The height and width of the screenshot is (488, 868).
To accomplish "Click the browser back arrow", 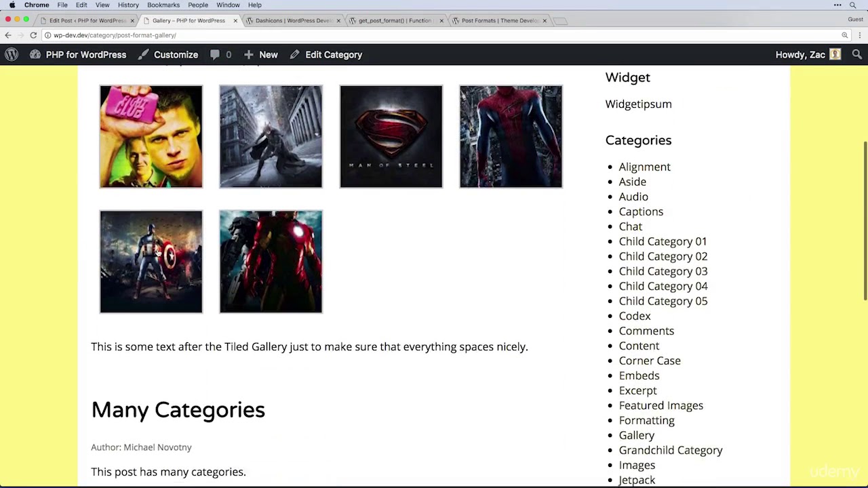I will [8, 35].
